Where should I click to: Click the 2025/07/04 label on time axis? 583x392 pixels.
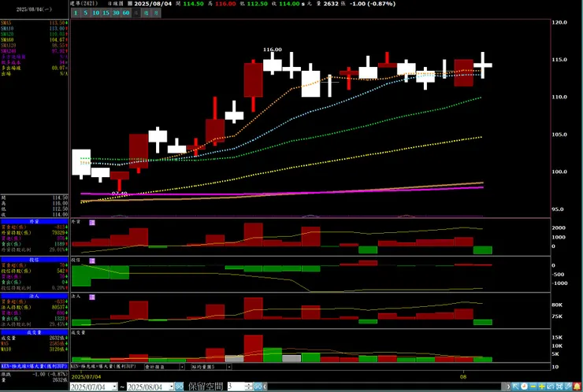tap(86, 377)
